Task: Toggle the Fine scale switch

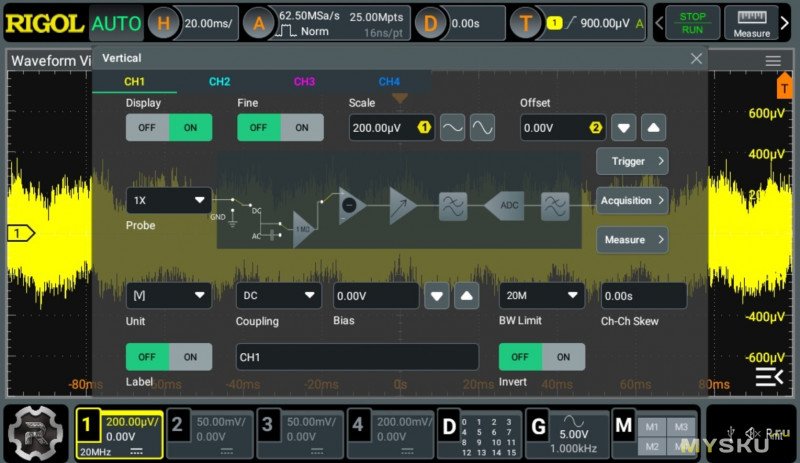Action: coord(280,127)
